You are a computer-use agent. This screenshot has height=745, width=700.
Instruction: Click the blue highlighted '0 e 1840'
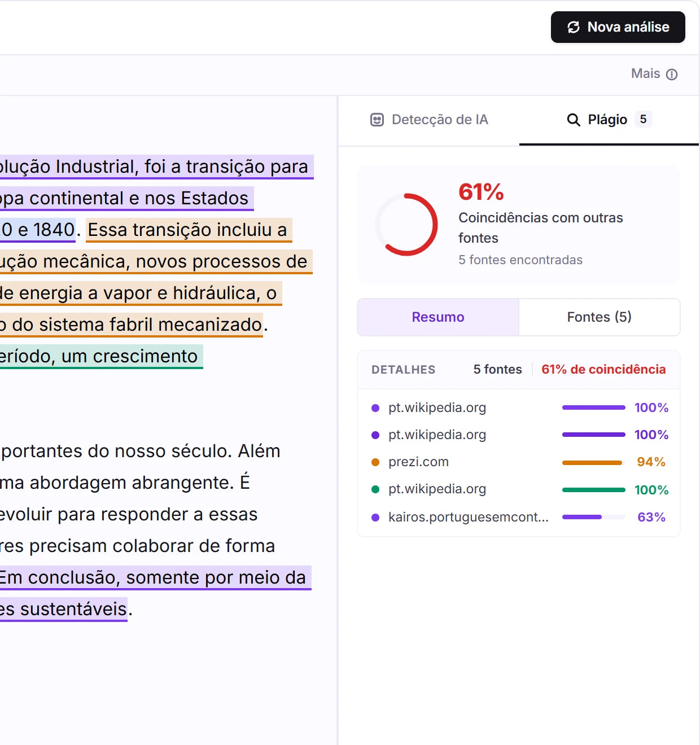point(37,230)
